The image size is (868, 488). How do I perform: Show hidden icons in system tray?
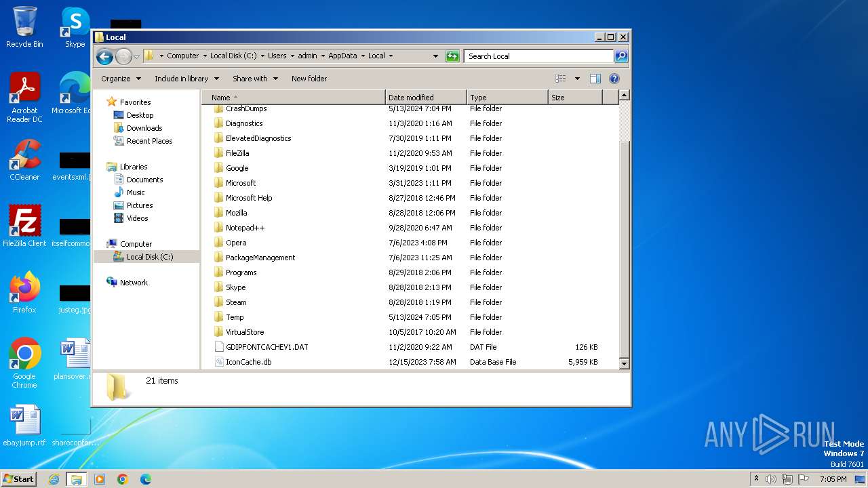(x=756, y=479)
